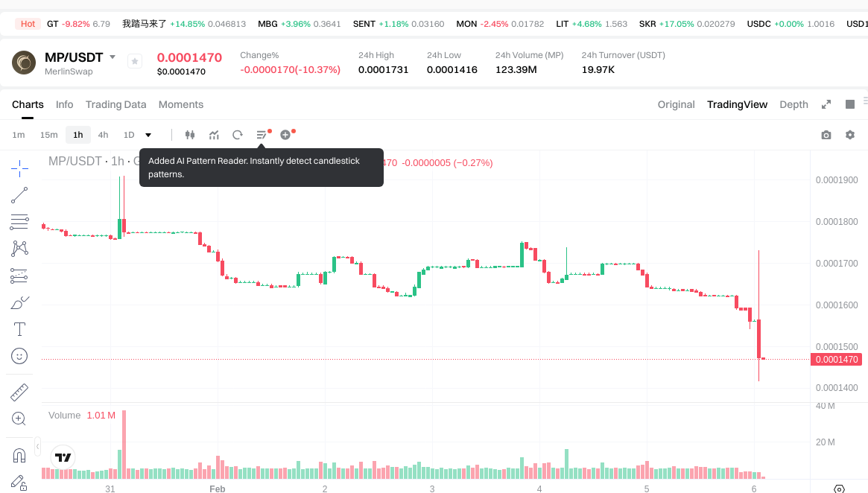This screenshot has height=493, width=868.
Task: Select the crosshair cursor tool
Action: pos(19,168)
